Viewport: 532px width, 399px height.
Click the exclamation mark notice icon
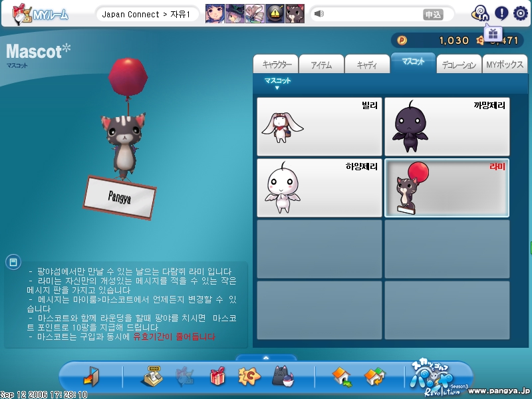click(x=501, y=13)
